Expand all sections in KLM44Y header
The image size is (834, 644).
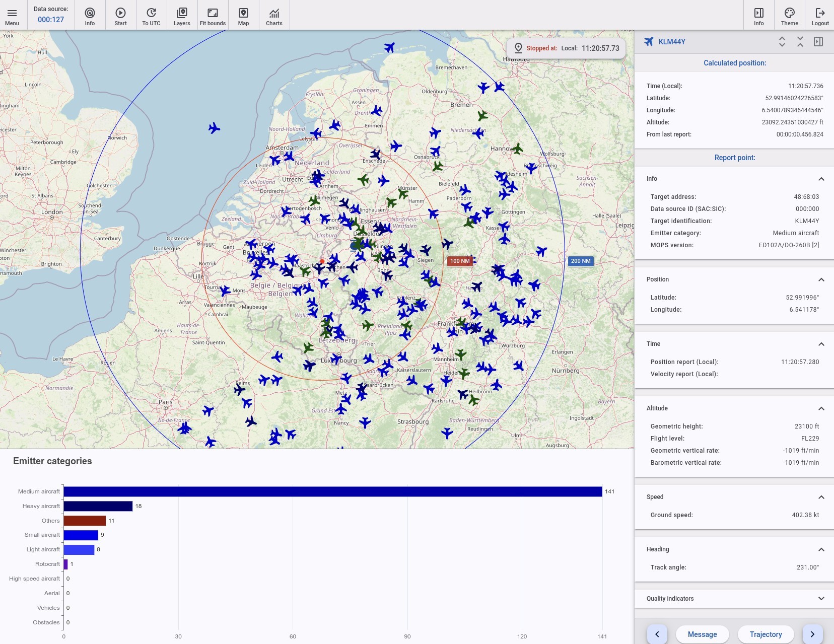782,42
